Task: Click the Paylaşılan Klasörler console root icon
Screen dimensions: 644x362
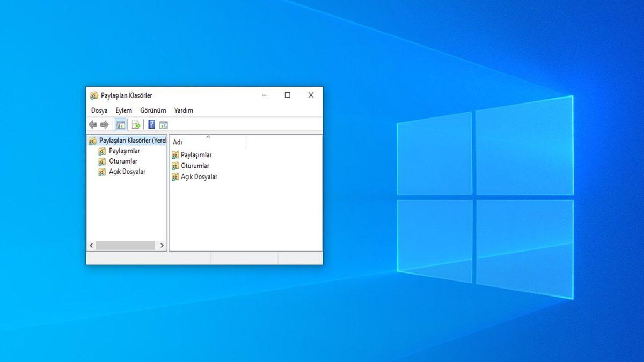Action: point(92,140)
